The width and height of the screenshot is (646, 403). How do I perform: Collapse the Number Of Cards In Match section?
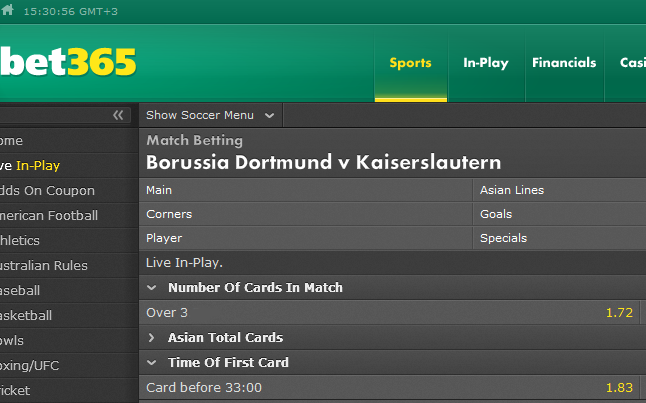(152, 288)
